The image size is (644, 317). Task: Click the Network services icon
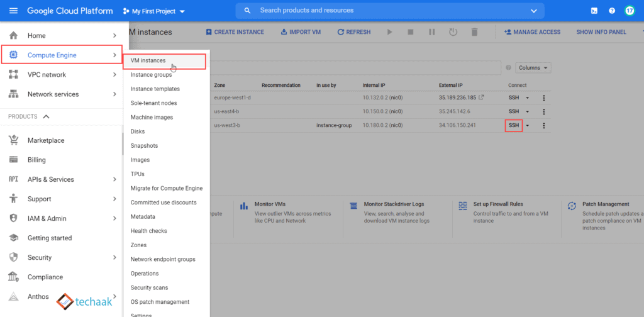tap(14, 94)
